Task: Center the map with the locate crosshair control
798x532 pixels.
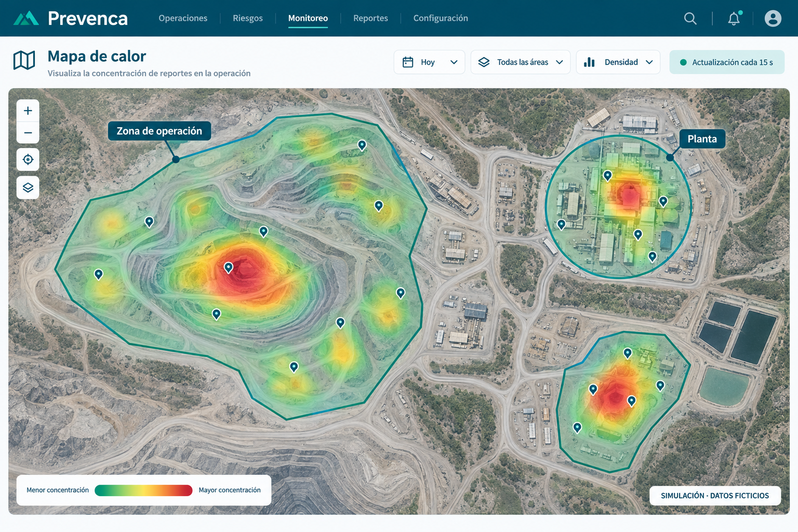Action: point(28,159)
